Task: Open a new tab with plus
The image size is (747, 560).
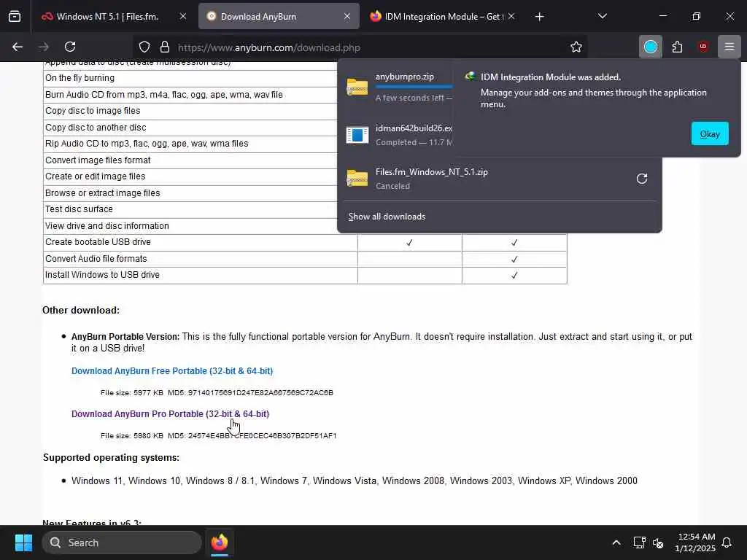Action: click(x=539, y=17)
